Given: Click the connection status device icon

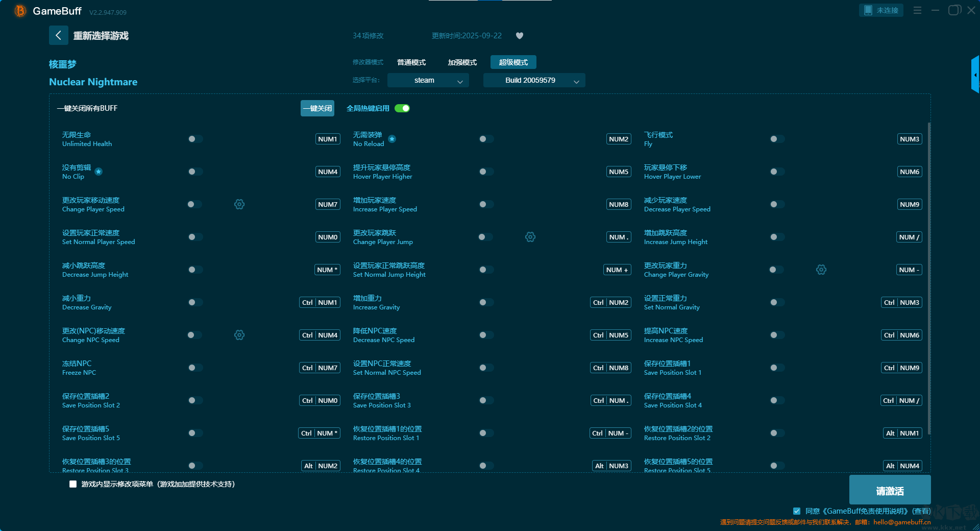Looking at the screenshot, I should click(x=868, y=10).
